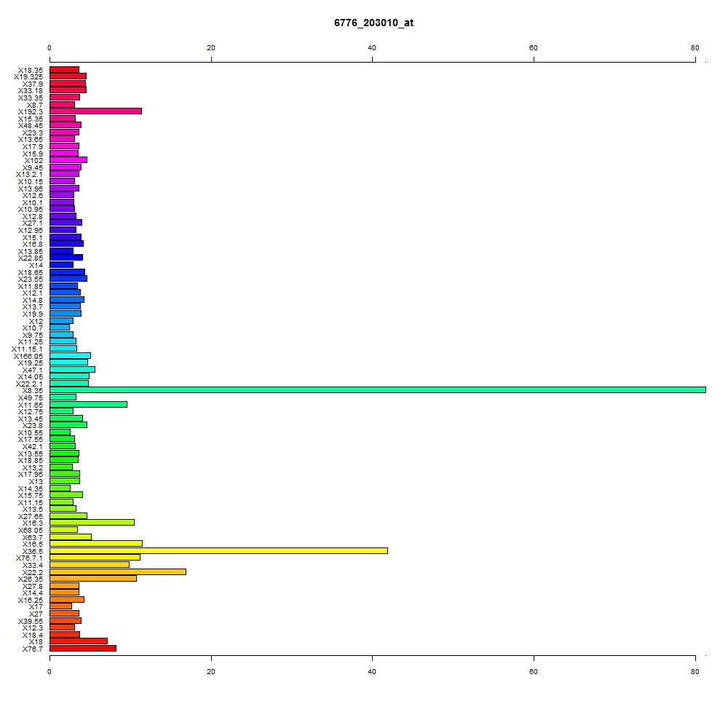
Task: Select the X23.8 label
Action: (33, 426)
